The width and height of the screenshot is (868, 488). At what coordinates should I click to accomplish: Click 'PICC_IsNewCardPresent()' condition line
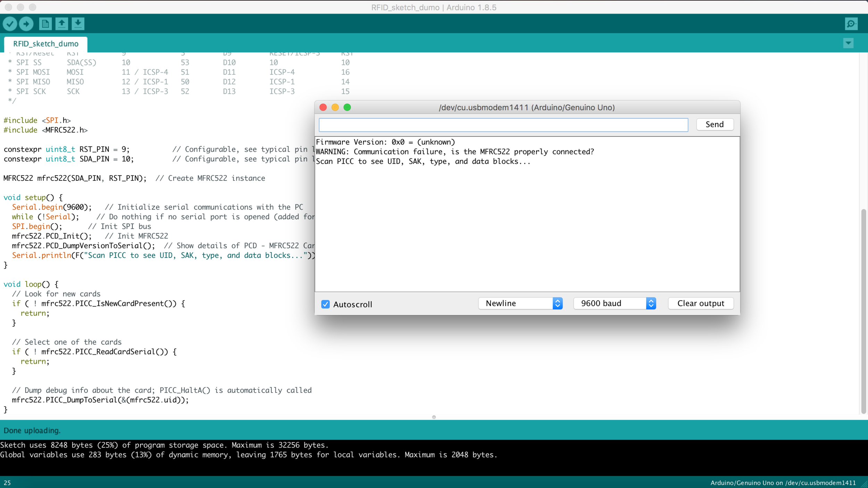click(99, 303)
